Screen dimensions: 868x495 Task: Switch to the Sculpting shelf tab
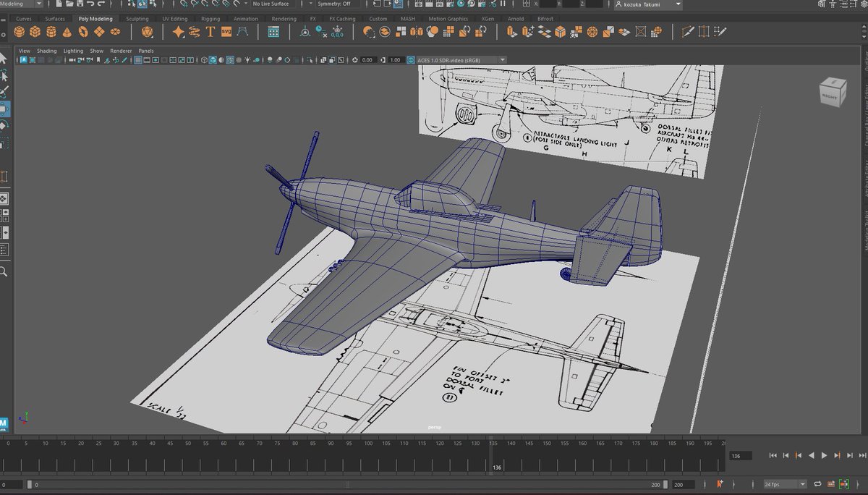click(x=137, y=19)
